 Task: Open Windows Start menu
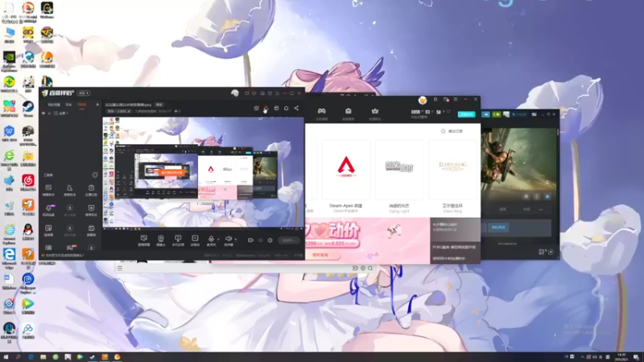coord(6,357)
